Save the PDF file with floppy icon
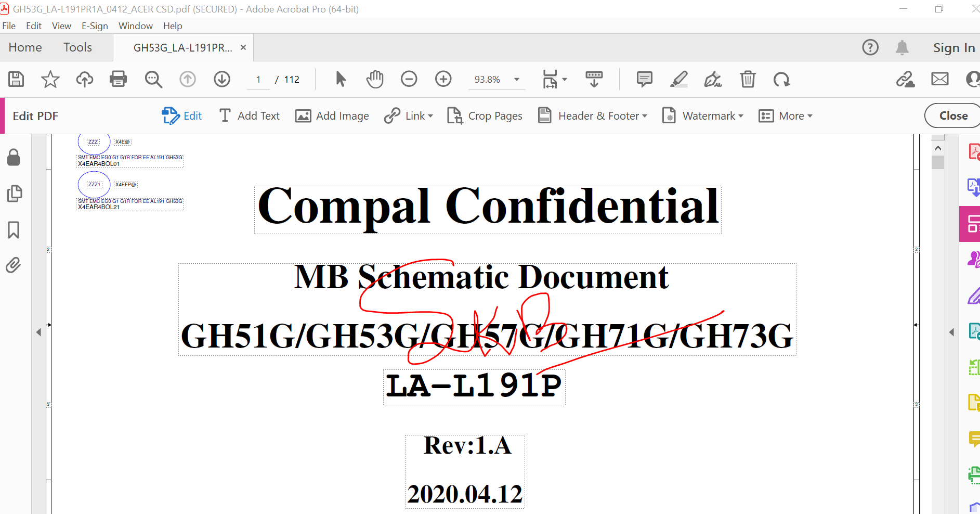The width and height of the screenshot is (980, 514). click(x=16, y=79)
